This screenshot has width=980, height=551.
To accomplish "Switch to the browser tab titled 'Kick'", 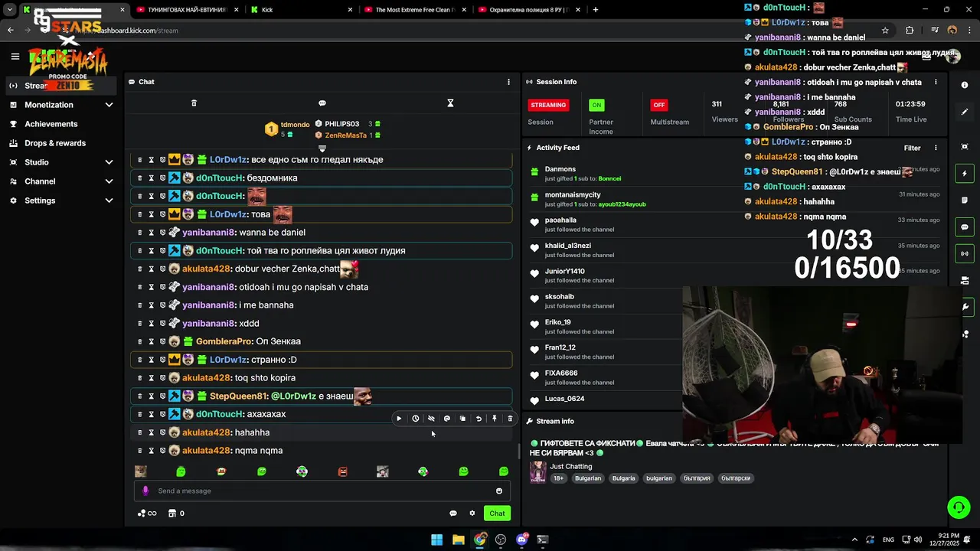I will click(x=301, y=10).
